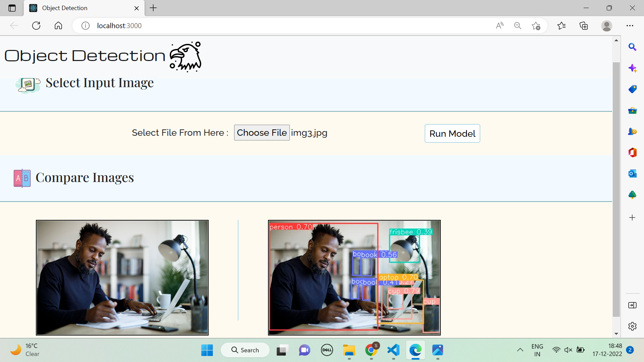Open sidebar search

click(633, 47)
